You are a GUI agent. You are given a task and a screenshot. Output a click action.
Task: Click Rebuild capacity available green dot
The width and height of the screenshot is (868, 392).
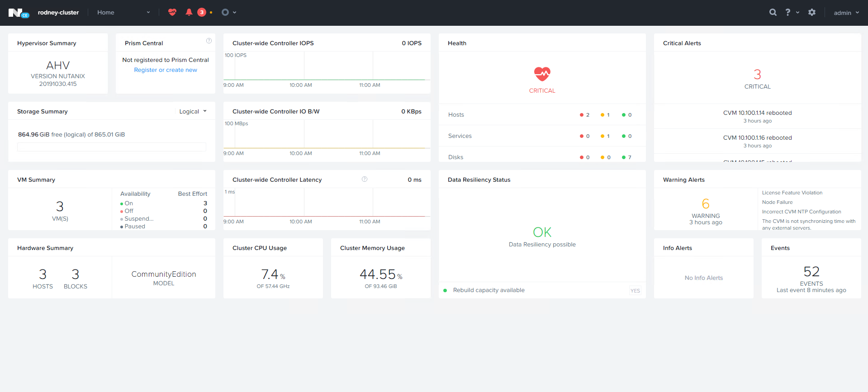coord(445,290)
